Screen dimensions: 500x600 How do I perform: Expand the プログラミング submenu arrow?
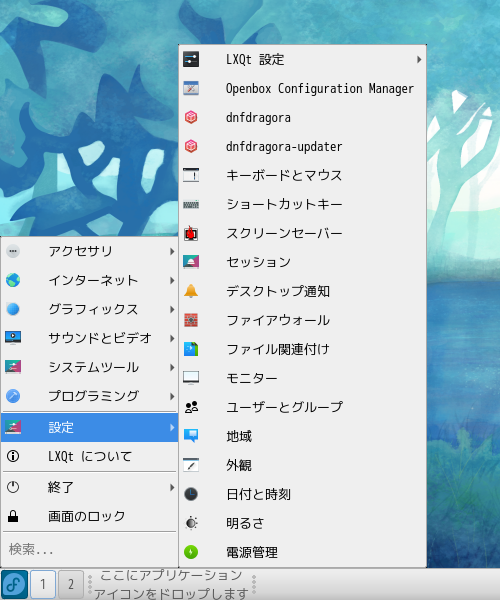(172, 396)
